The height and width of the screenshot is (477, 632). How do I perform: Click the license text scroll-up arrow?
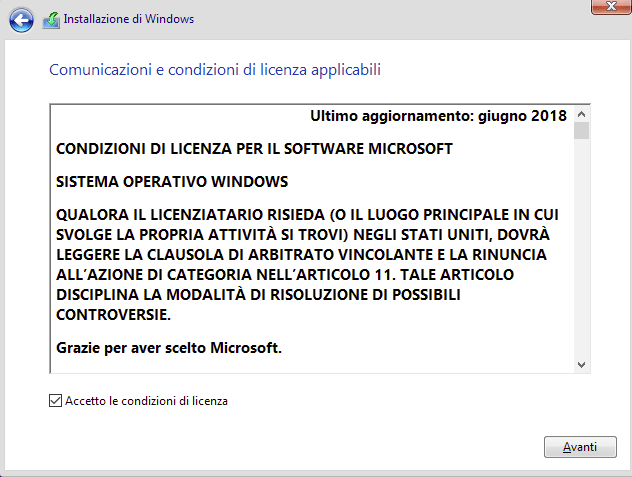581,115
